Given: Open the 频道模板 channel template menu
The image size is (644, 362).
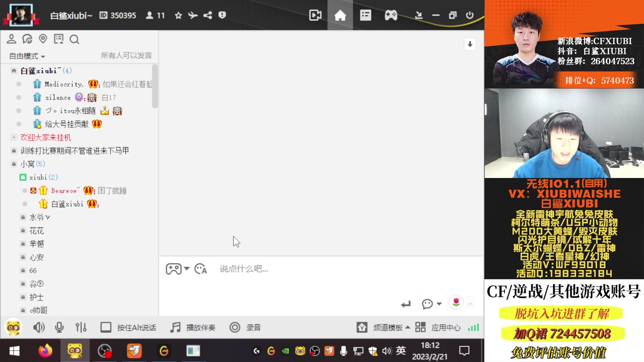Looking at the screenshot, I should tap(383, 327).
